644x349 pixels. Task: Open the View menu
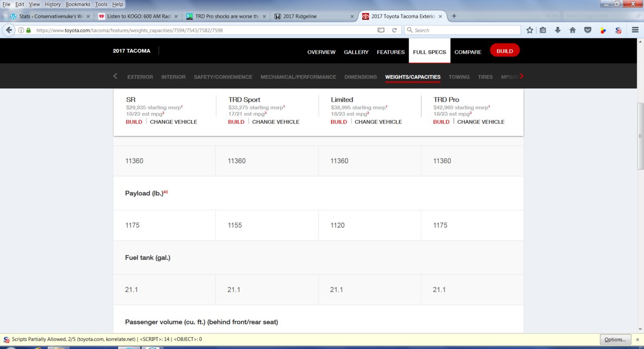(x=34, y=4)
